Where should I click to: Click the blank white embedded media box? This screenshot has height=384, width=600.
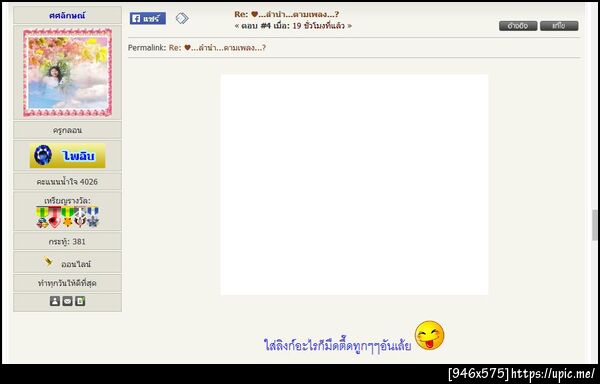(354, 185)
